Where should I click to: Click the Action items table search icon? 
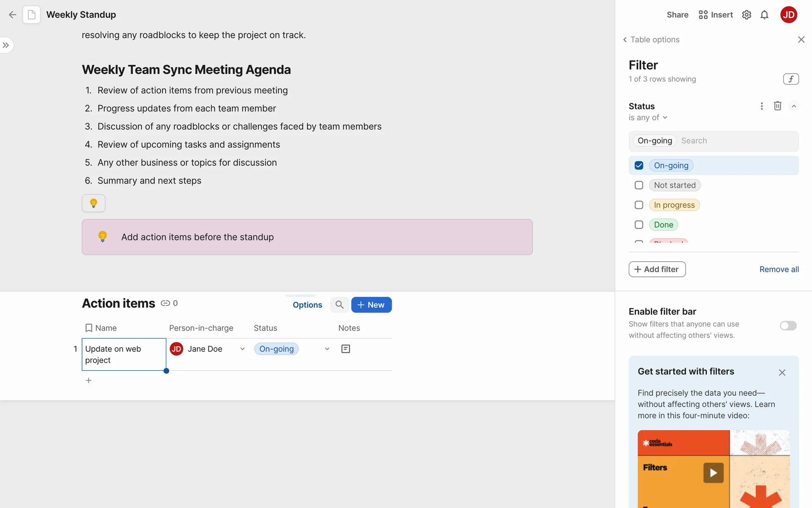(x=339, y=305)
